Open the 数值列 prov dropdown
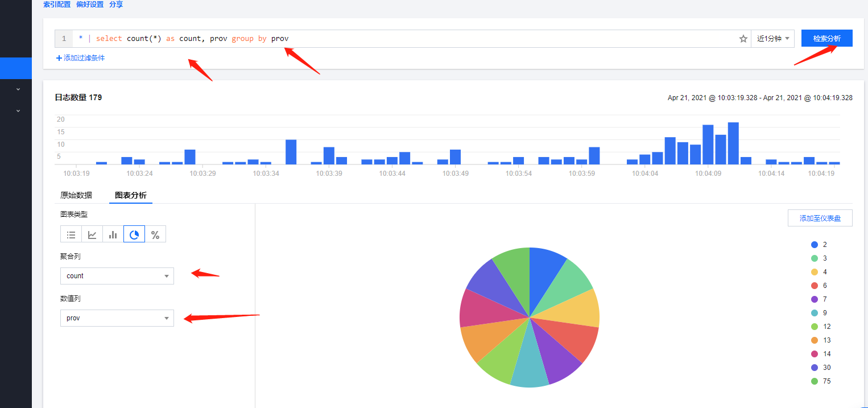The width and height of the screenshot is (868, 408). (x=117, y=318)
